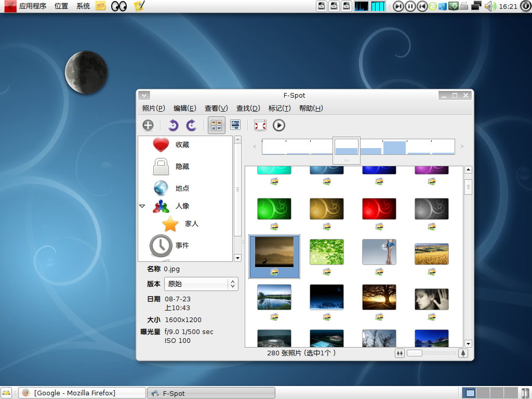The width and height of the screenshot is (532, 399).
Task: Open the 编辑(E) menu
Action: point(185,108)
